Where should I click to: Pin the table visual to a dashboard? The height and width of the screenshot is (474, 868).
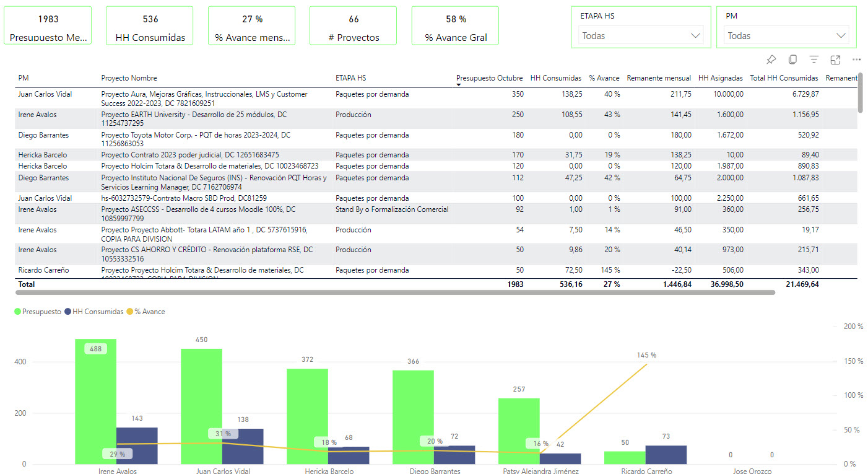click(x=771, y=59)
